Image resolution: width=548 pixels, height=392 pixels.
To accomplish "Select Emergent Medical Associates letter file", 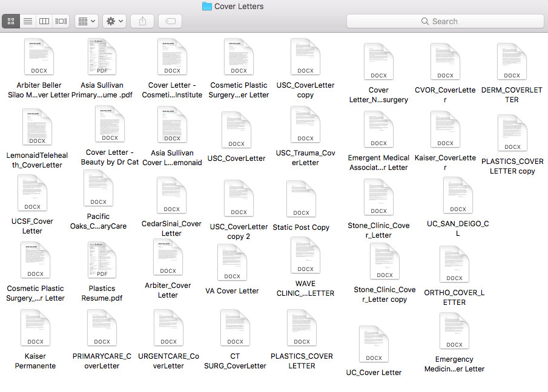I will (378, 129).
